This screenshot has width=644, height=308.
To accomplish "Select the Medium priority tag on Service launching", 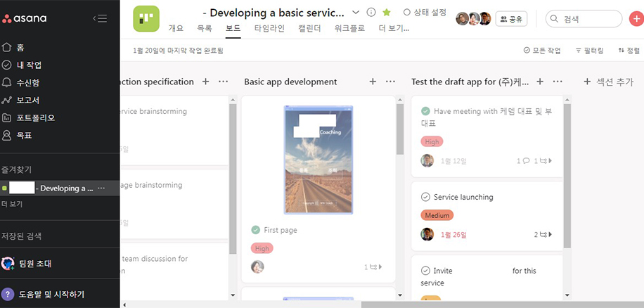I will 437,215.
